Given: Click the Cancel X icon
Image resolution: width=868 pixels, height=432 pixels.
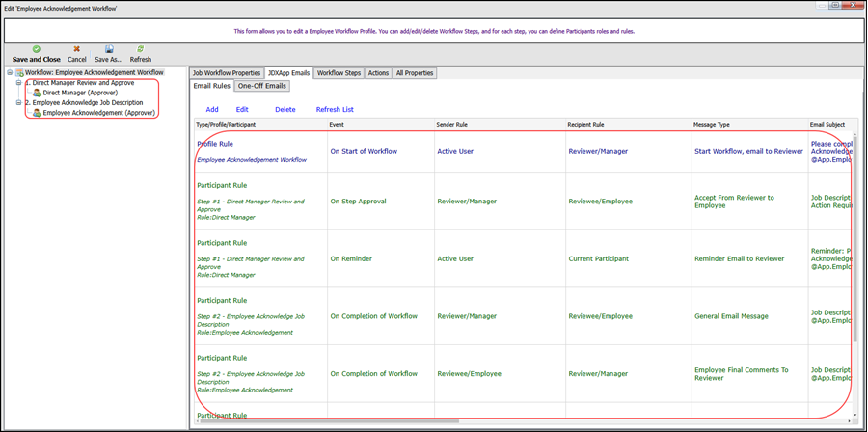Looking at the screenshot, I should click(x=77, y=49).
